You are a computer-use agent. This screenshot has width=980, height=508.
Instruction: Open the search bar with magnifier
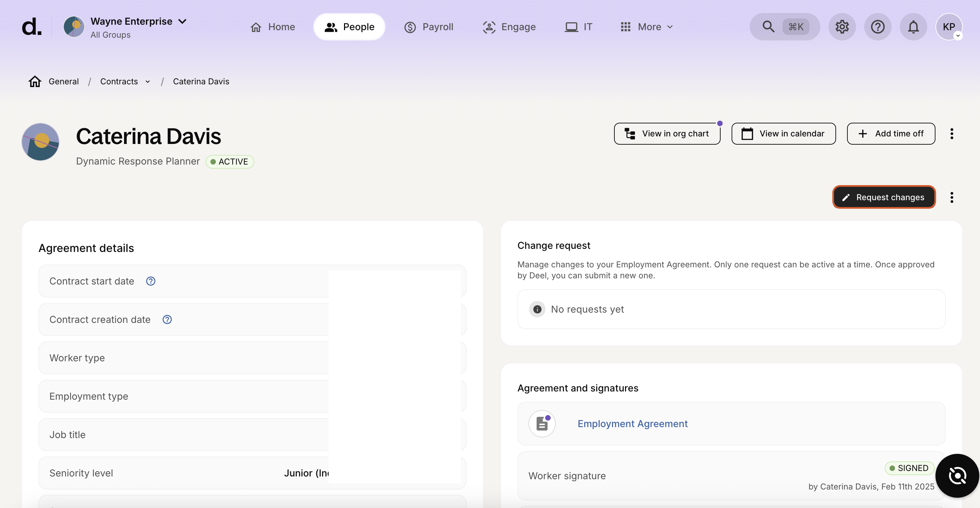pyautogui.click(x=785, y=27)
